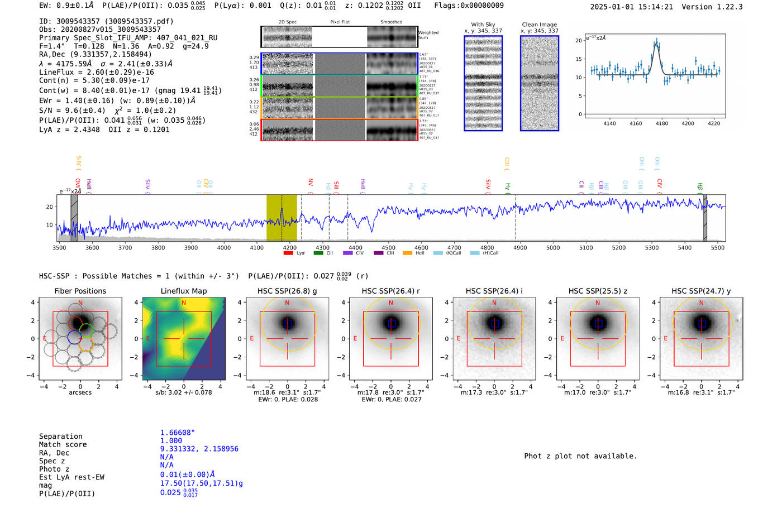Image resolution: width=782 pixels, height=532 pixels.
Task: Select the orange-bordered fiber spectrum row
Action: pyautogui.click(x=339, y=108)
